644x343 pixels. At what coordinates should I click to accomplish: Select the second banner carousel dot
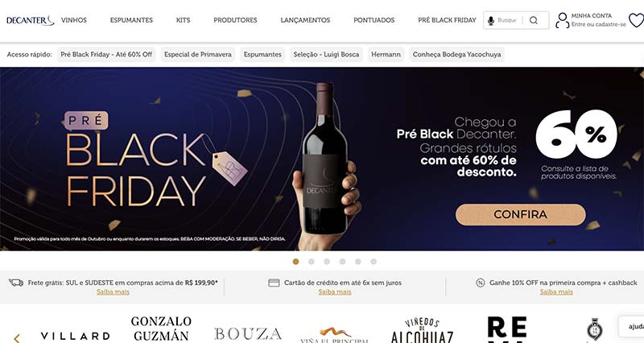[x=312, y=262]
